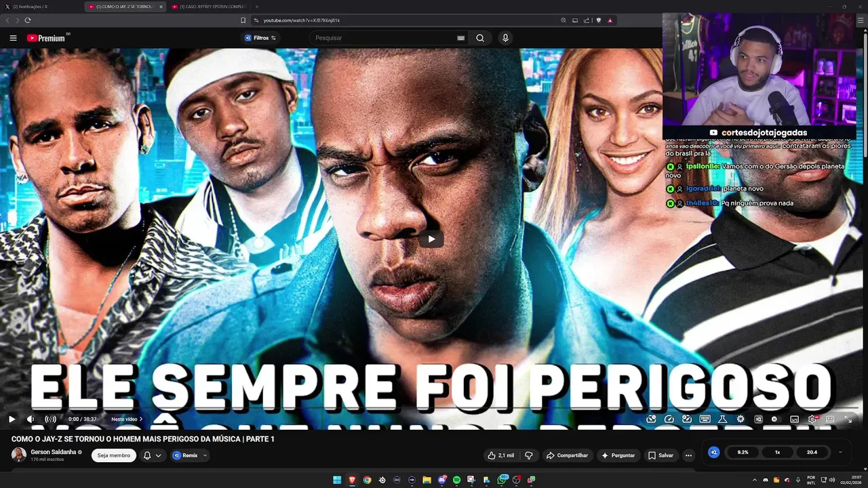This screenshot has height=488, width=868.
Task: Toggle the ambient sound wave icon in player
Action: click(50, 419)
